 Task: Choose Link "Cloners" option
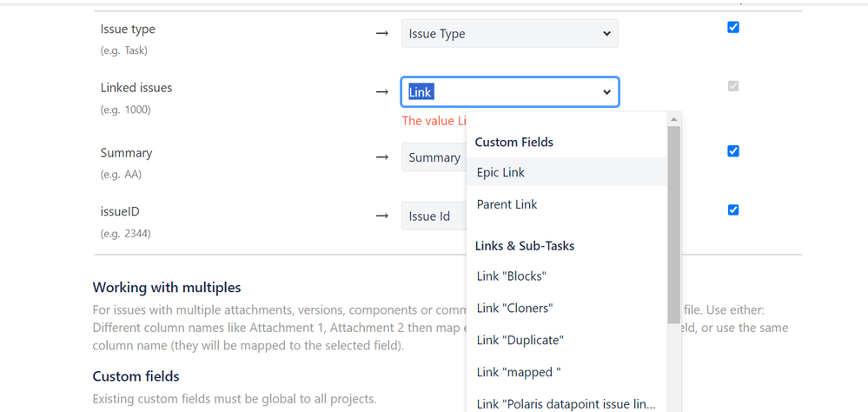coord(514,309)
